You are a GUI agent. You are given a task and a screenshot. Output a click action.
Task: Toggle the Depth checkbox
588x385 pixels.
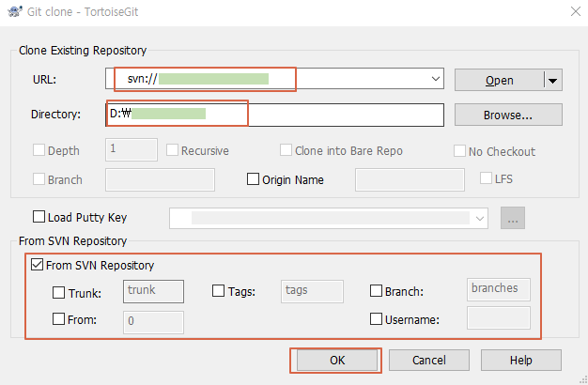[39, 150]
